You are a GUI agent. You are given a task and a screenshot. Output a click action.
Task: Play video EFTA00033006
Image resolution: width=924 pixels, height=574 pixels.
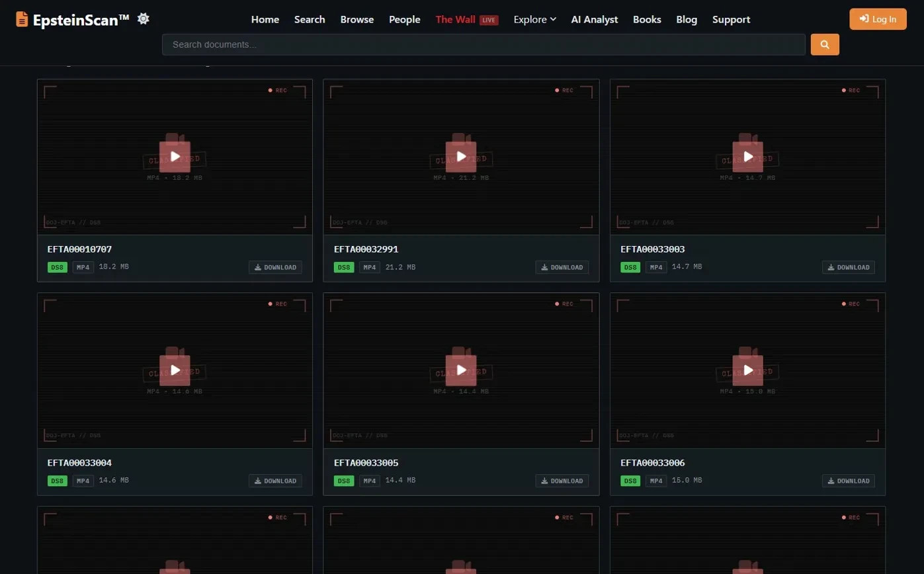(747, 370)
